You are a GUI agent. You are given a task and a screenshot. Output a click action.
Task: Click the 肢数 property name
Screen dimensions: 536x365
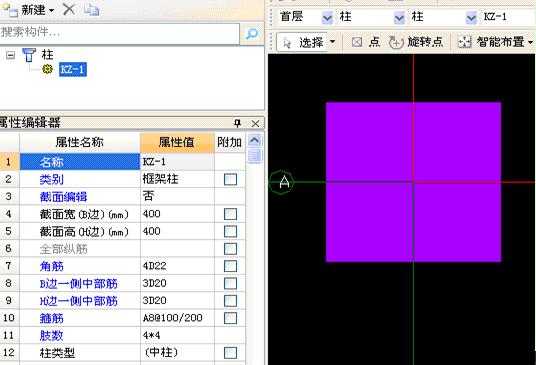52,336
